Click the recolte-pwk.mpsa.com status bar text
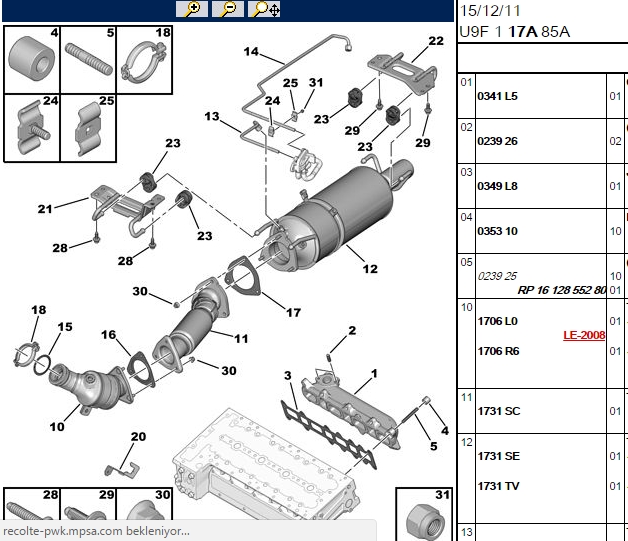 [x=96, y=531]
